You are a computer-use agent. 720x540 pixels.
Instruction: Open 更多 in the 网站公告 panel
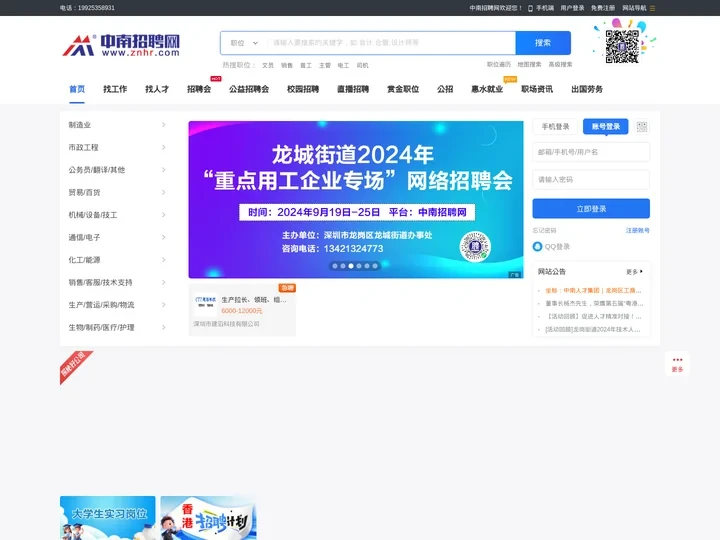point(635,272)
